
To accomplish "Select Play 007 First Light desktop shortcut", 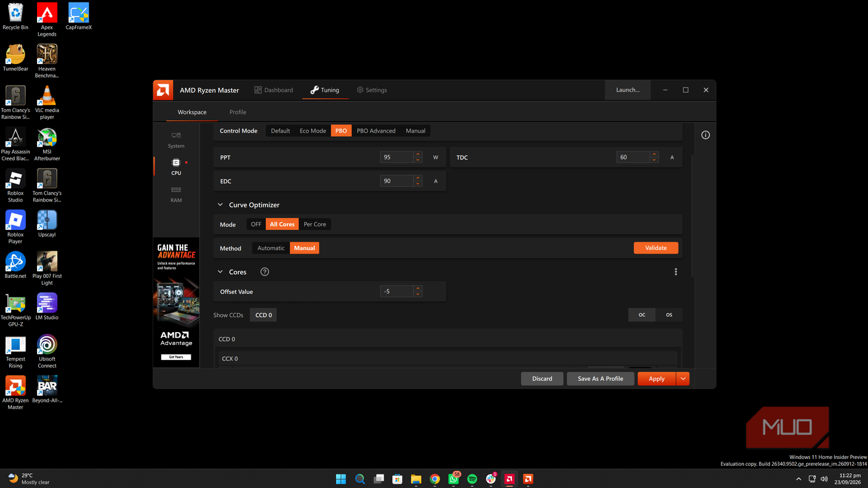I will [x=47, y=268].
